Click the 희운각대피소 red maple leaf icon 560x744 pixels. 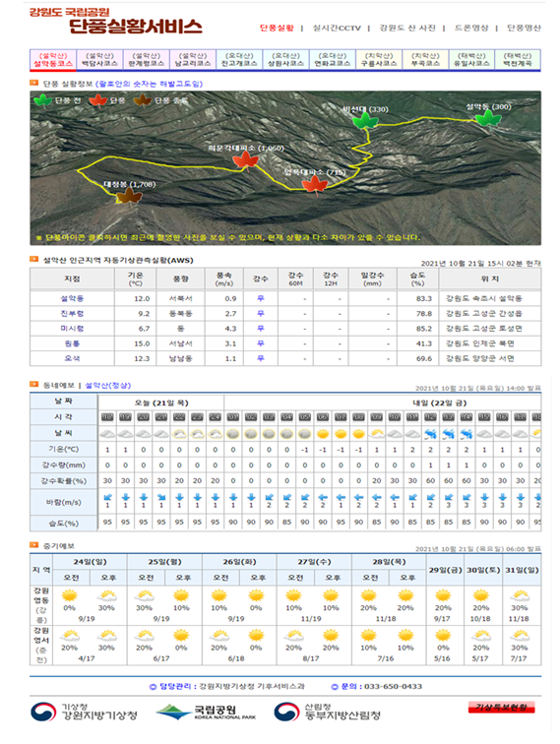pyautogui.click(x=245, y=160)
